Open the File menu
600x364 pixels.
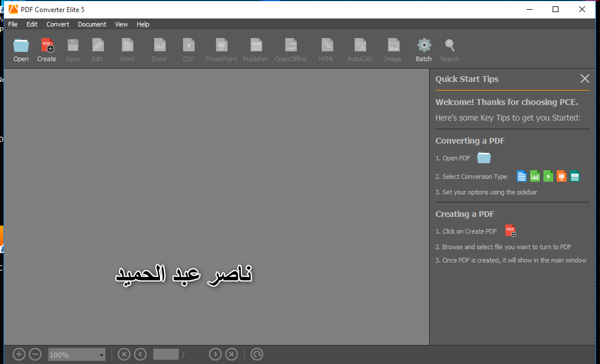click(x=13, y=24)
